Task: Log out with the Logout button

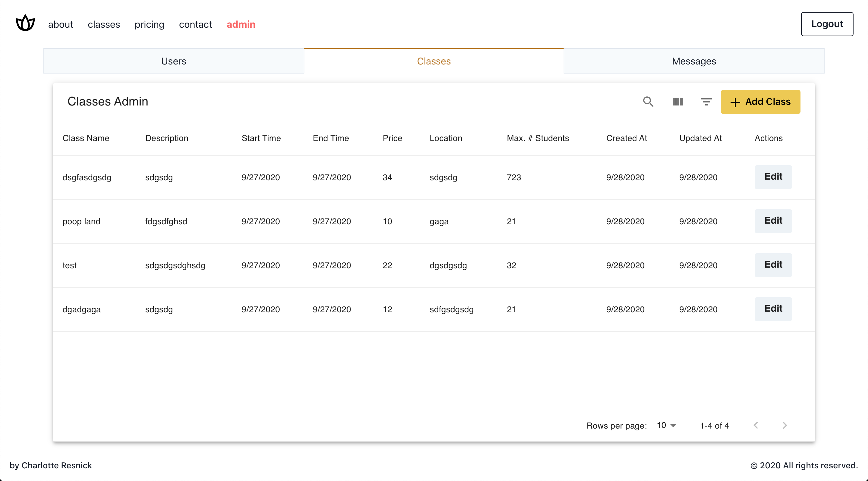Action: tap(827, 24)
